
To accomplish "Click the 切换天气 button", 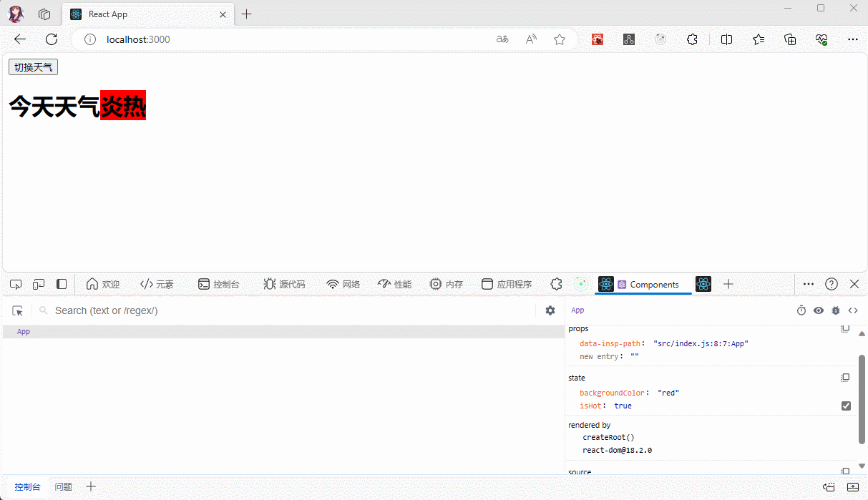I will (x=33, y=67).
